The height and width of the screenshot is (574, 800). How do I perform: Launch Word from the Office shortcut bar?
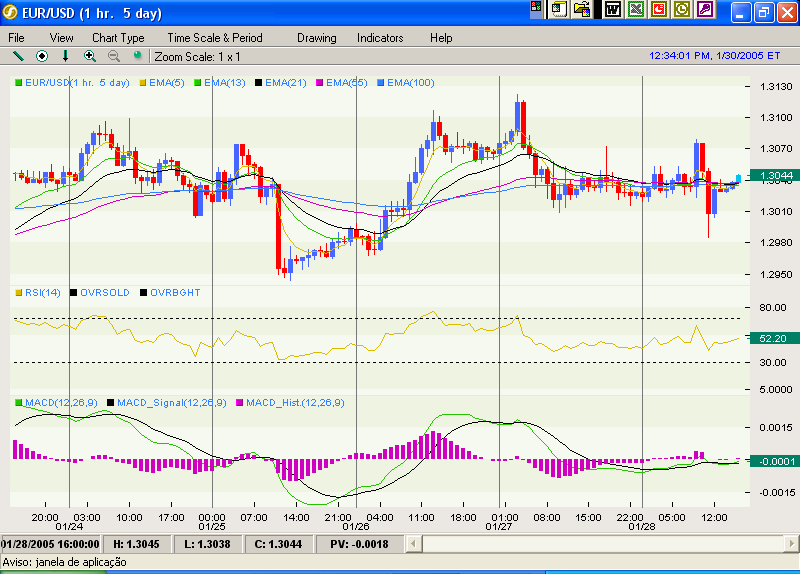coord(613,10)
